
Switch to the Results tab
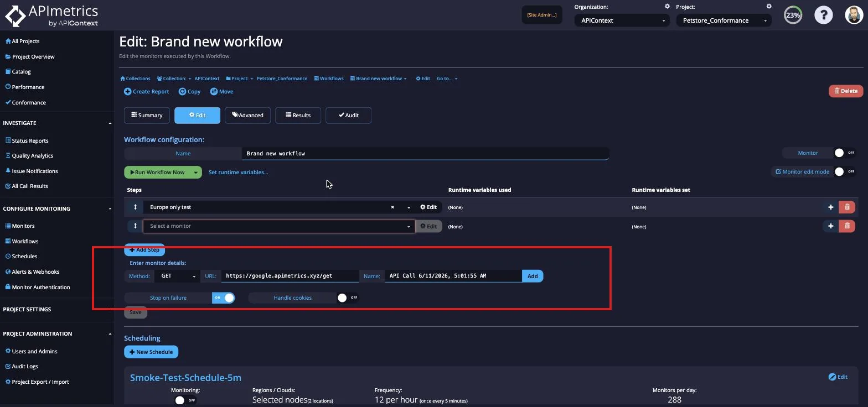point(298,115)
